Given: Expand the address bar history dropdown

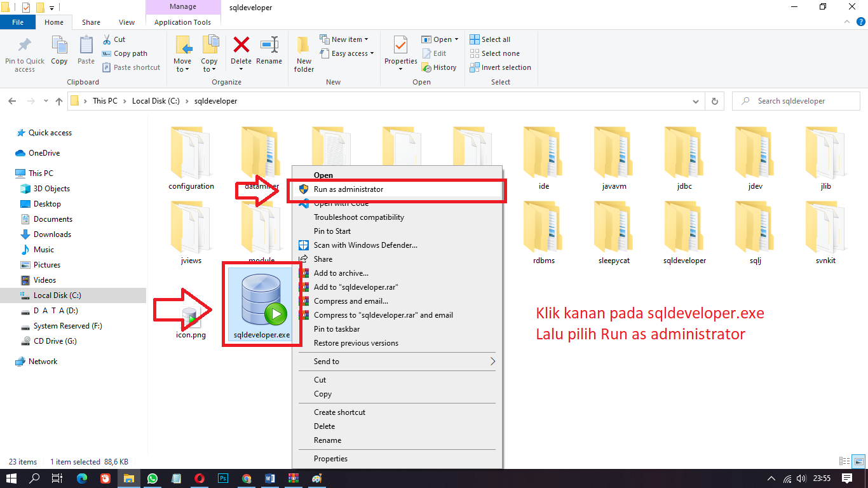Looking at the screenshot, I should (x=697, y=101).
